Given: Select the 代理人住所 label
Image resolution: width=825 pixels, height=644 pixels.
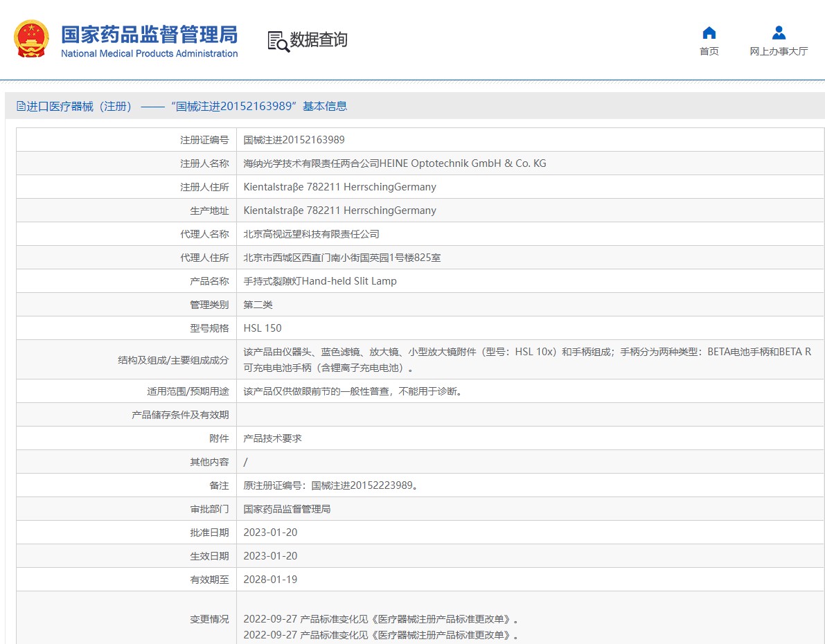Looking at the screenshot, I should (x=204, y=258).
